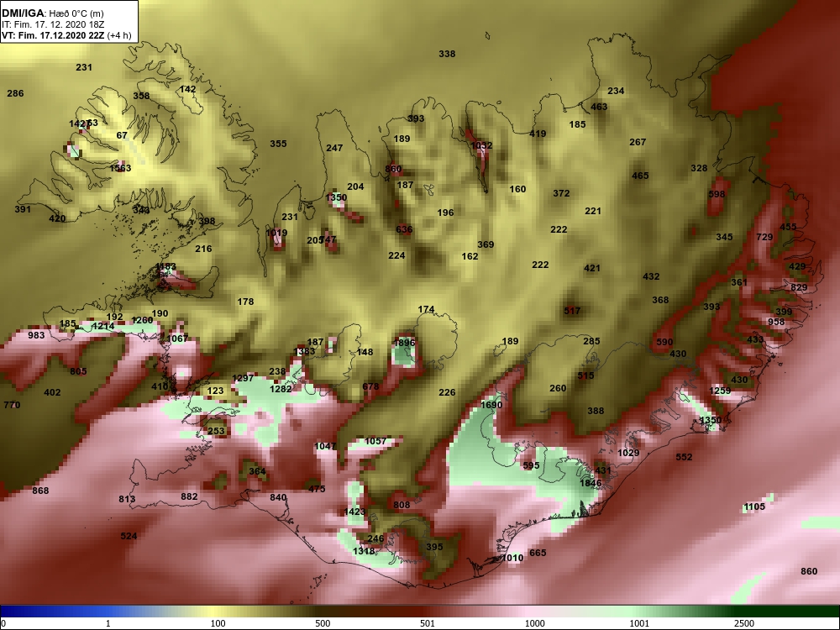Viewport: 840px width, 630px height.
Task: Click the value 1423 on the map
Action: point(354,512)
